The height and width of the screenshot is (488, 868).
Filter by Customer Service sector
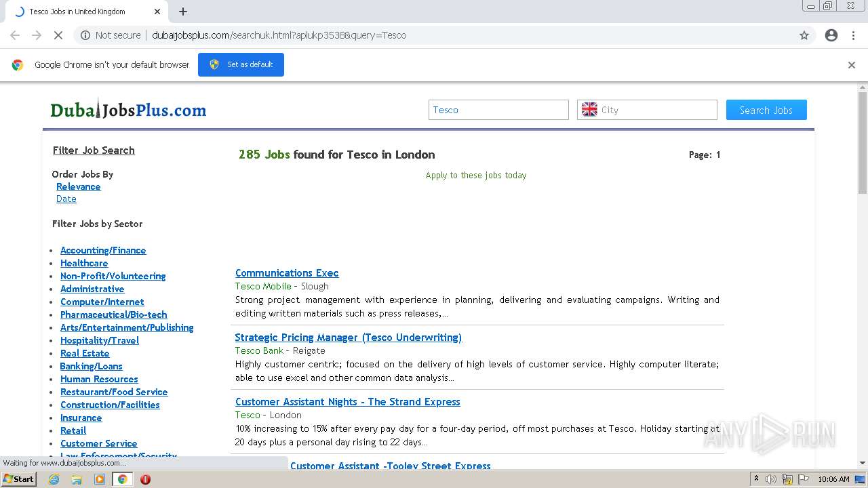(99, 443)
